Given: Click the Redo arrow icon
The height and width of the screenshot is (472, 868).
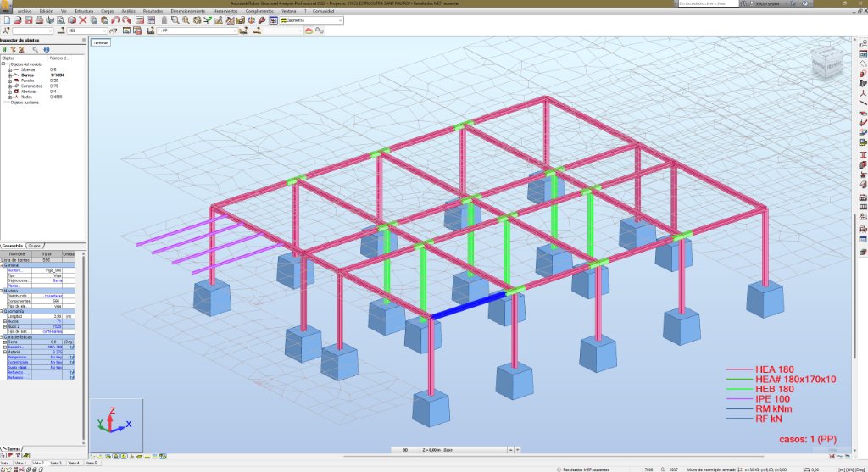Looking at the screenshot, I should (126, 20).
